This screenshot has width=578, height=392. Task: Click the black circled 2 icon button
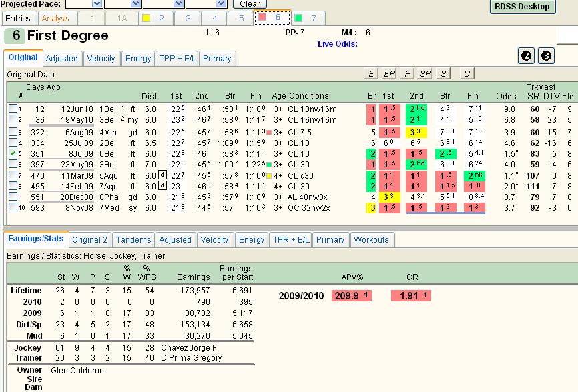click(526, 56)
